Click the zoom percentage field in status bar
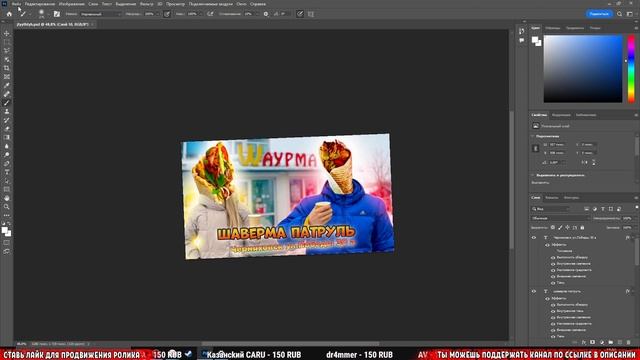 coord(21,344)
